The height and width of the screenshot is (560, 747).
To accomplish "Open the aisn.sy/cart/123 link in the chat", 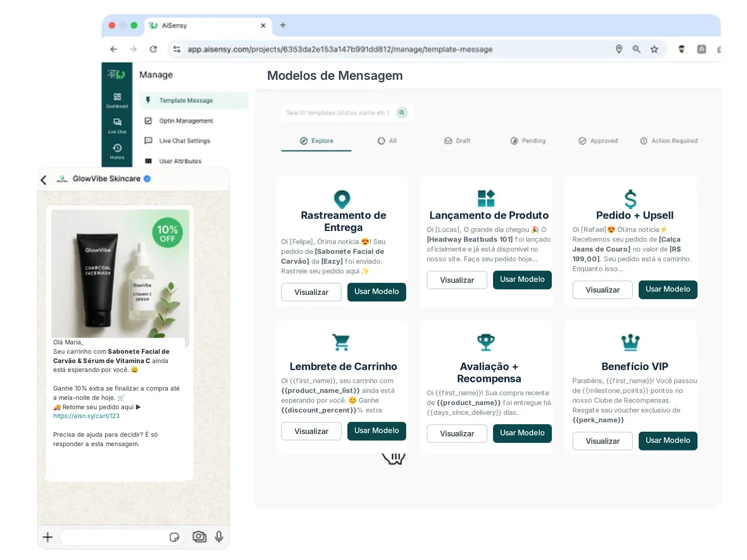I will pos(86,416).
